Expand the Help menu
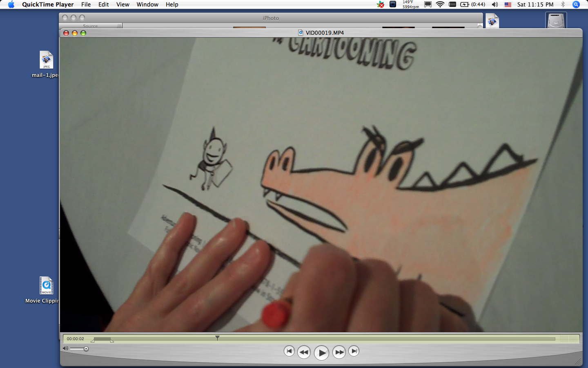This screenshot has height=368, width=588. (172, 4)
